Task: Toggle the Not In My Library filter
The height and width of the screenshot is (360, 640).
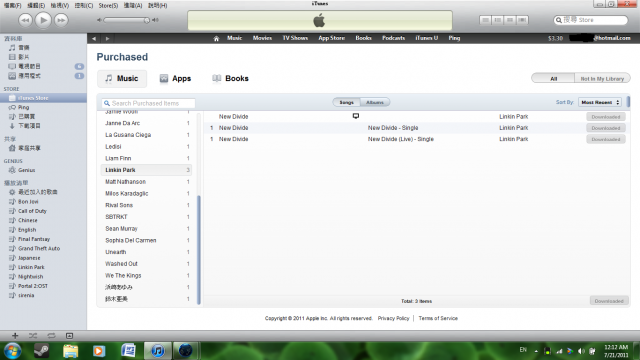Action: [x=602, y=78]
